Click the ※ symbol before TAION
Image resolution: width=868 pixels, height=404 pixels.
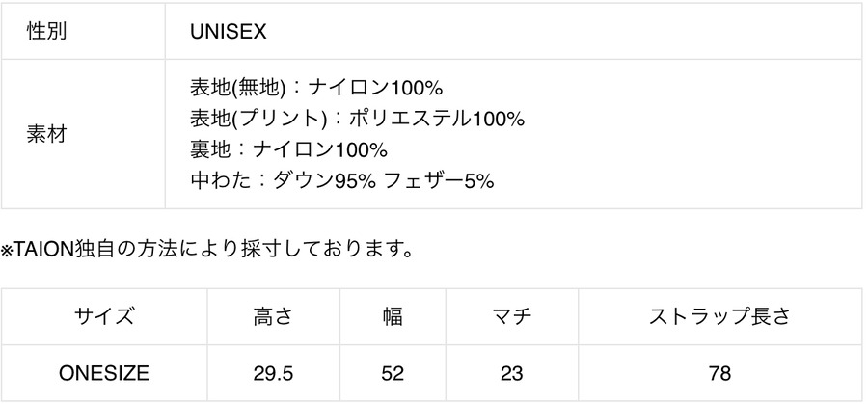[6, 251]
